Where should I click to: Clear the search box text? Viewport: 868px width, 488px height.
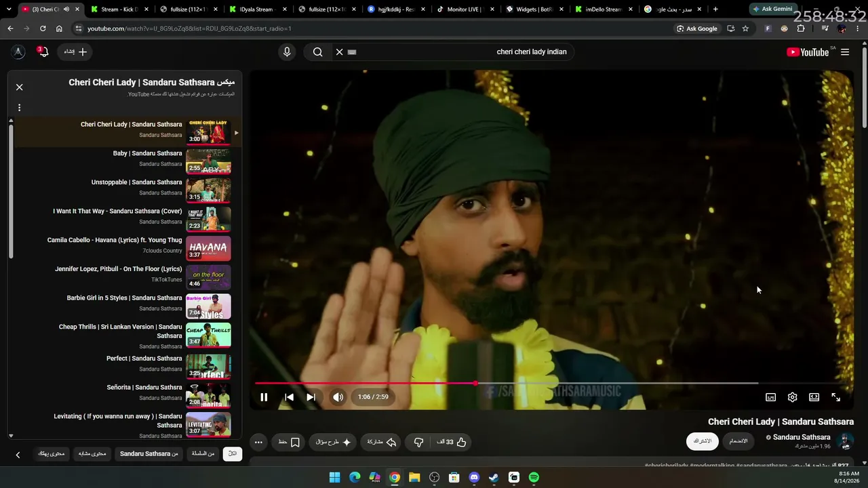click(x=340, y=52)
